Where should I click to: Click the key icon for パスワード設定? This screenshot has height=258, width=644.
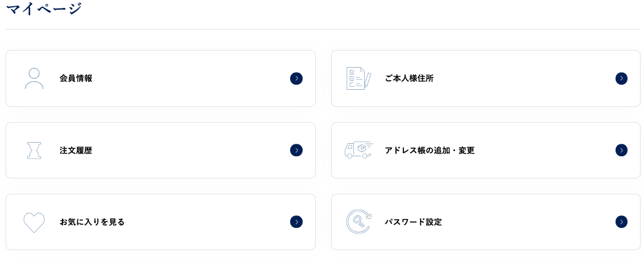(359, 222)
